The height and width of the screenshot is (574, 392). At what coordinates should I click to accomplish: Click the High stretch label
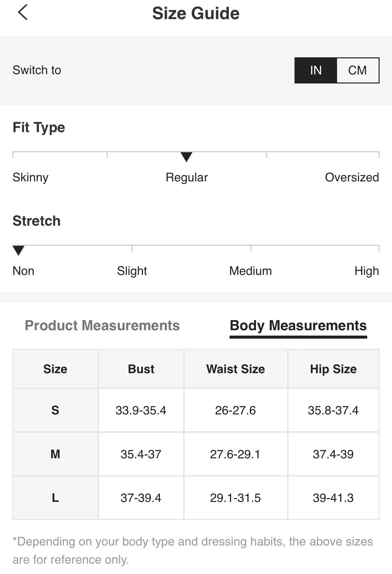tap(367, 271)
